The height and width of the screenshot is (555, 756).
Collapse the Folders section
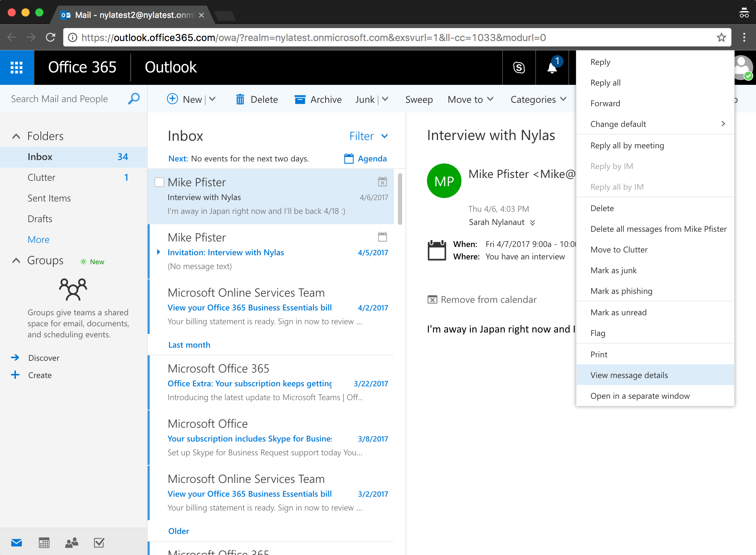(x=16, y=136)
